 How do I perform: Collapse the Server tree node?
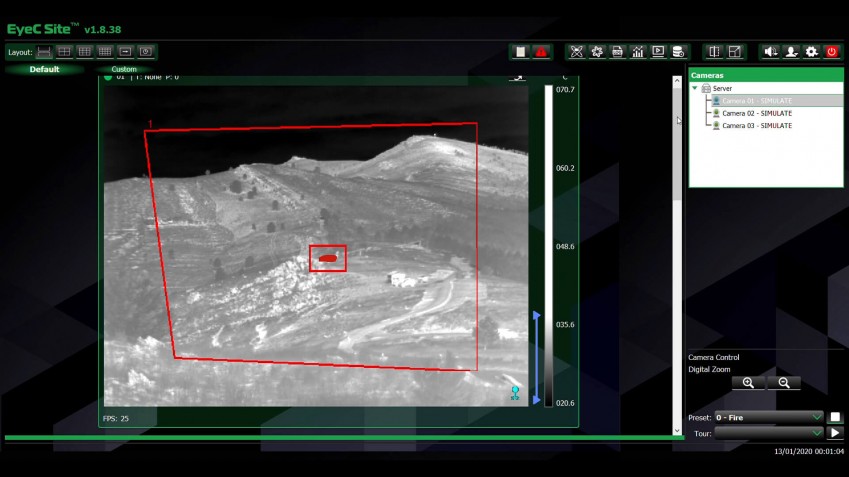point(695,89)
